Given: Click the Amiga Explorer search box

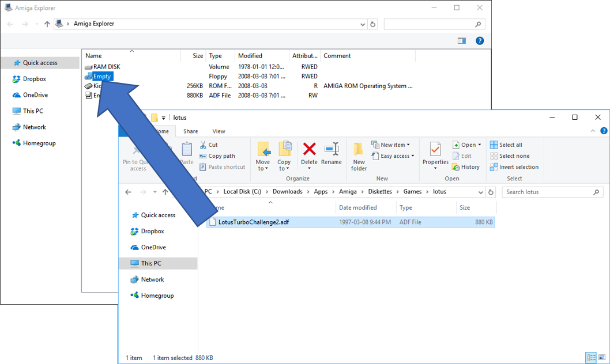Looking at the screenshot, I should pyautogui.click(x=434, y=24).
